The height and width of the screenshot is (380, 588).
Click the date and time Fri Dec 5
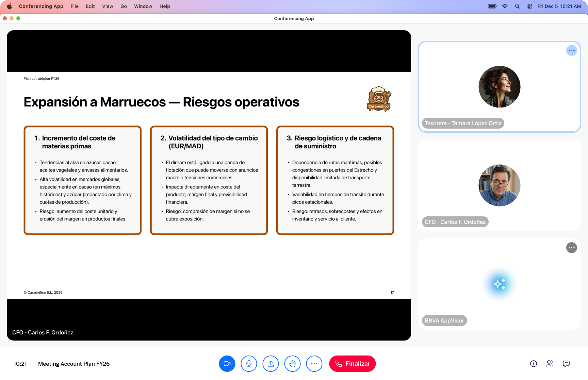coord(559,6)
